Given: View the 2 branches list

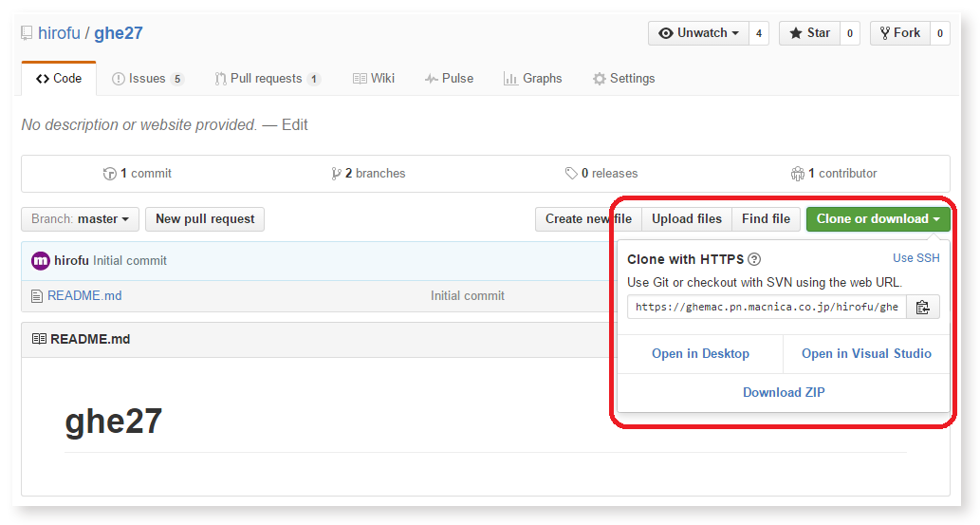Looking at the screenshot, I should point(368,174).
